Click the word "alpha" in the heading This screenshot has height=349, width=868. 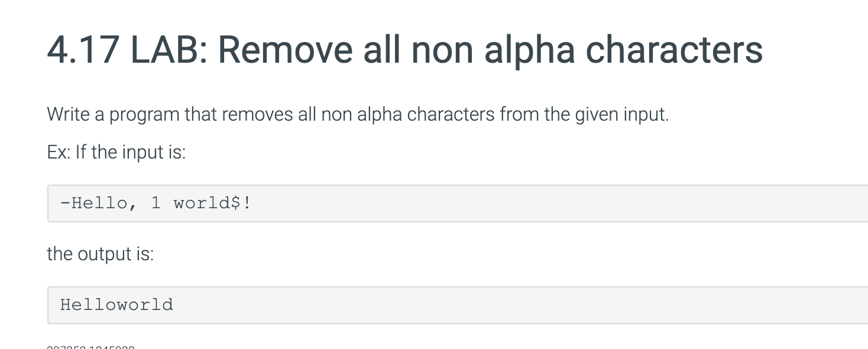point(529,50)
